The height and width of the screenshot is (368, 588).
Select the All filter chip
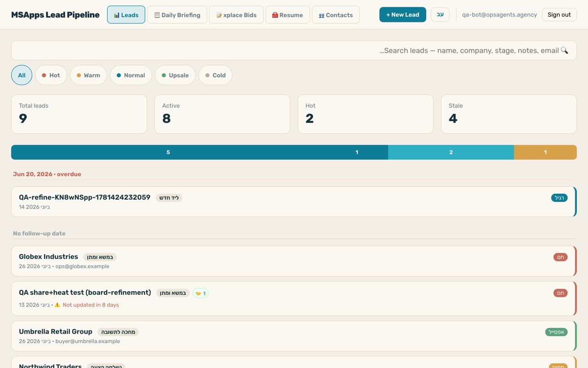click(x=22, y=75)
